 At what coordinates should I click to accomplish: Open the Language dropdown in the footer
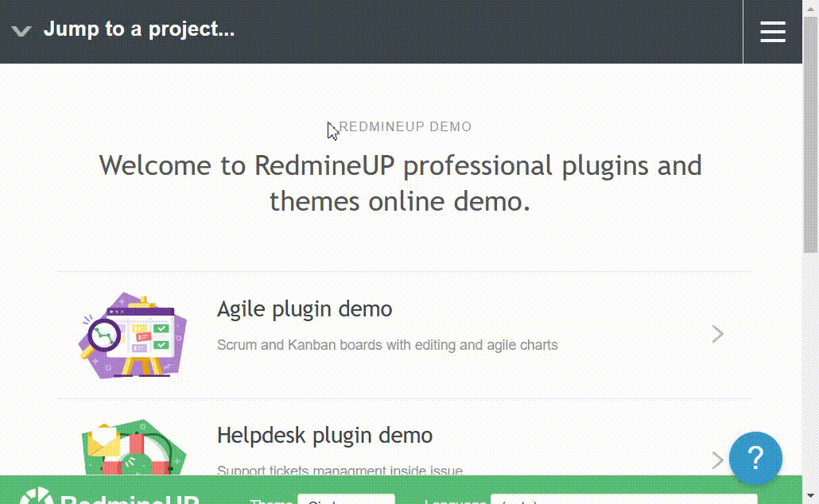[623, 499]
